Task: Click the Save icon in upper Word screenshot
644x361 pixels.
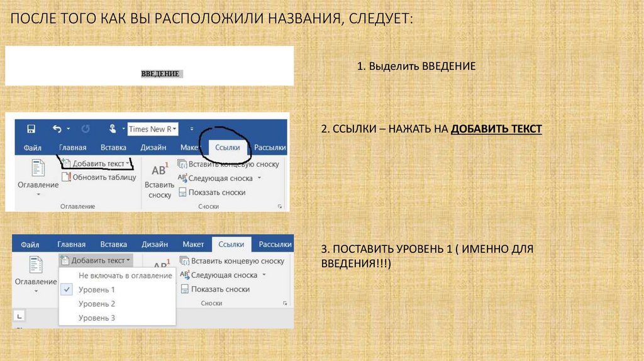Action: [31, 129]
